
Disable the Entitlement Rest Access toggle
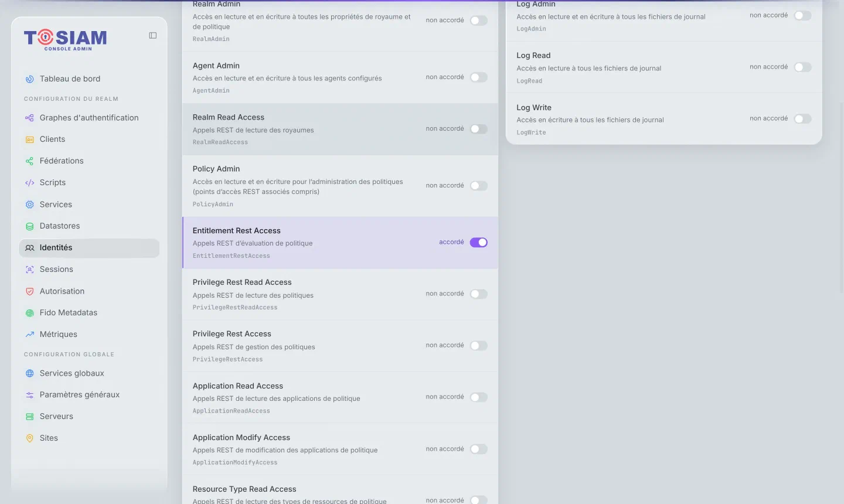[x=479, y=243]
